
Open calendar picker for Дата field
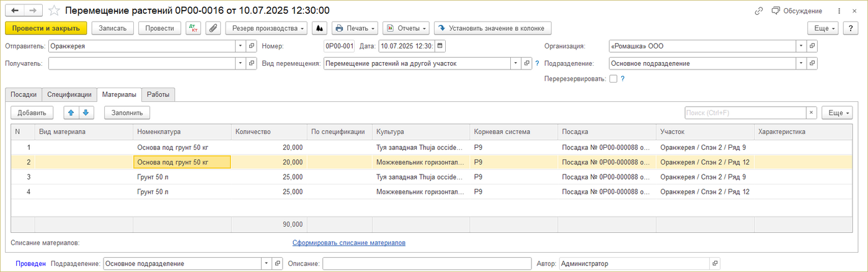440,46
